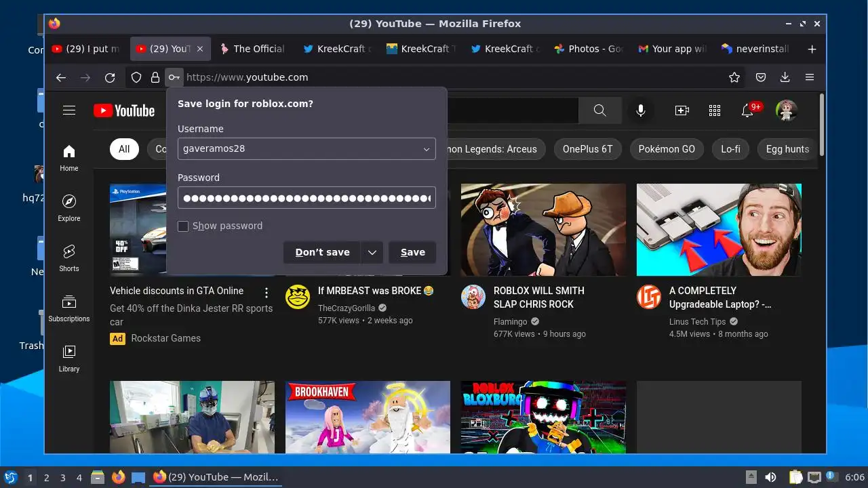Image resolution: width=868 pixels, height=488 pixels.
Task: Switch to the Your app Gmail tab
Action: pyautogui.click(x=672, y=49)
